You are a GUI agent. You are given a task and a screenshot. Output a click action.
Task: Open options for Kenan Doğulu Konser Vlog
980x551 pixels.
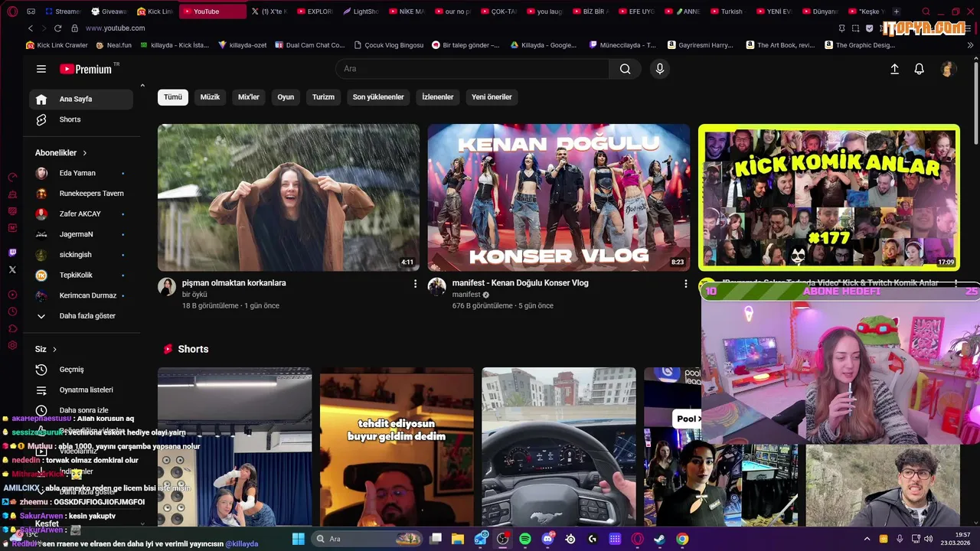point(686,284)
